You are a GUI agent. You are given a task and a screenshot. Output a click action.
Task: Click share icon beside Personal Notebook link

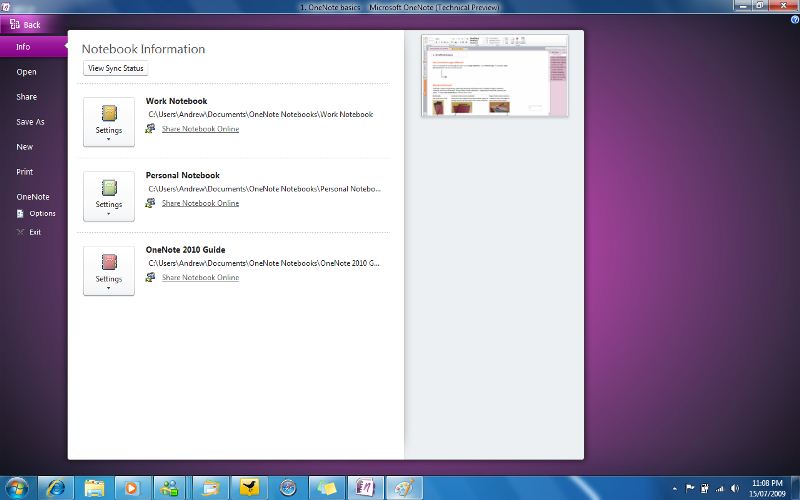point(150,203)
